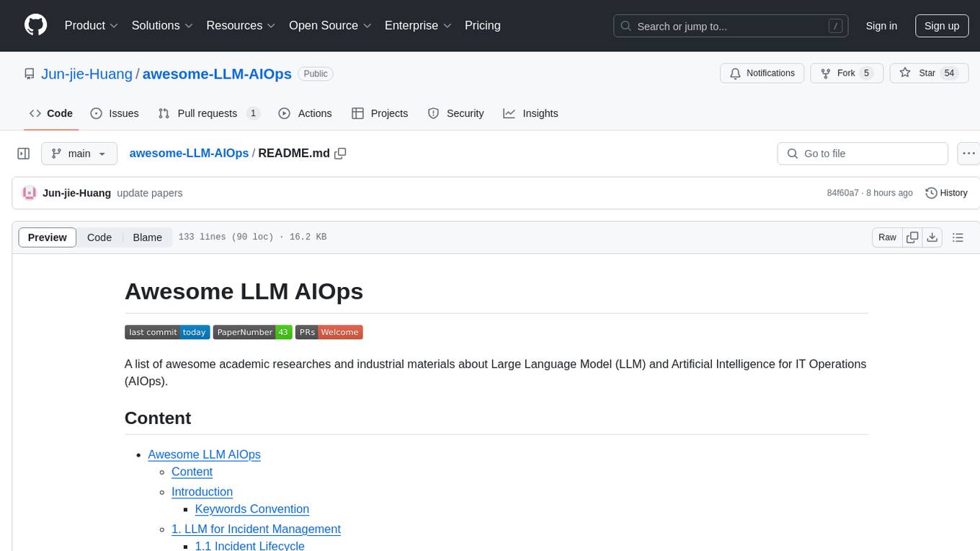
Task: Open the main branch selector
Action: coord(79,154)
